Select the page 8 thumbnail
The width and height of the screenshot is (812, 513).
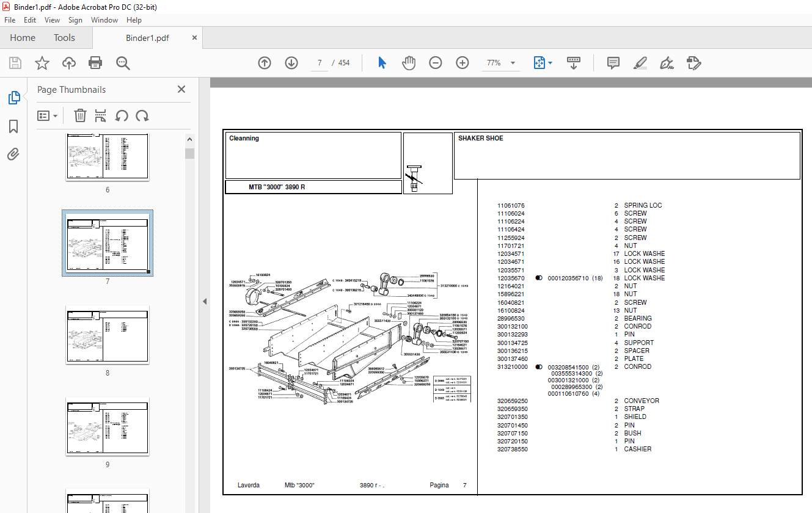click(108, 335)
